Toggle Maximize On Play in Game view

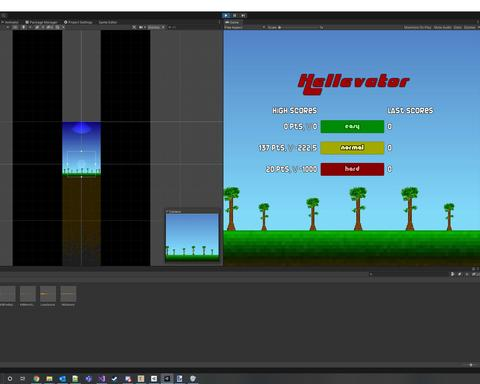coord(418,27)
